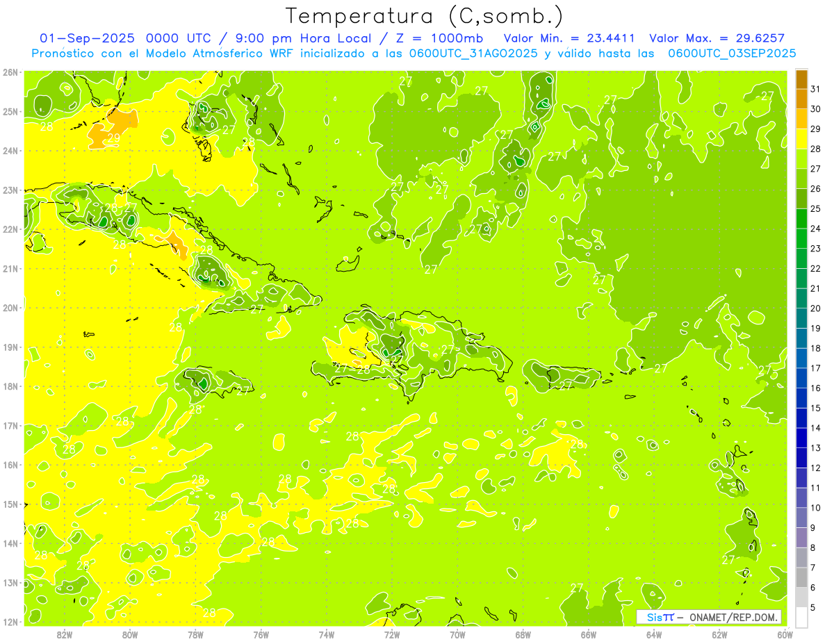Click the '21N' latitude axis label
834x644 pixels.
pos(10,269)
